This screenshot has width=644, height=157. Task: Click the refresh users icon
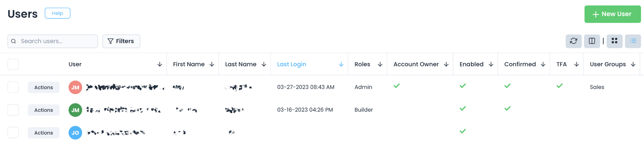573,41
